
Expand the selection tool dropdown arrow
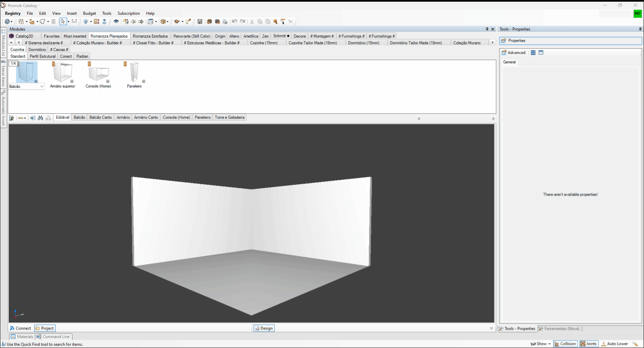(68, 22)
